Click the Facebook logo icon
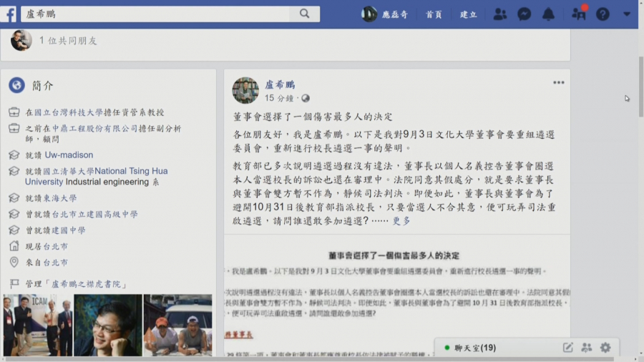The width and height of the screenshot is (644, 362). [11, 14]
